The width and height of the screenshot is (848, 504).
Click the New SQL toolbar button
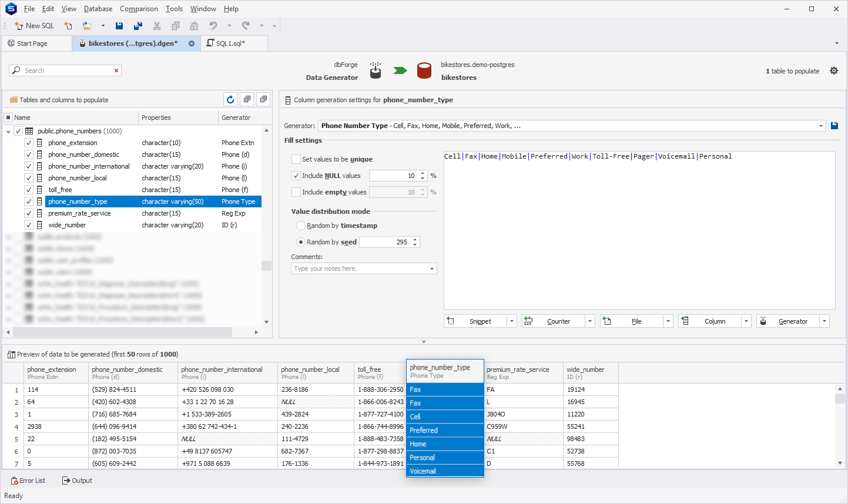coord(35,26)
